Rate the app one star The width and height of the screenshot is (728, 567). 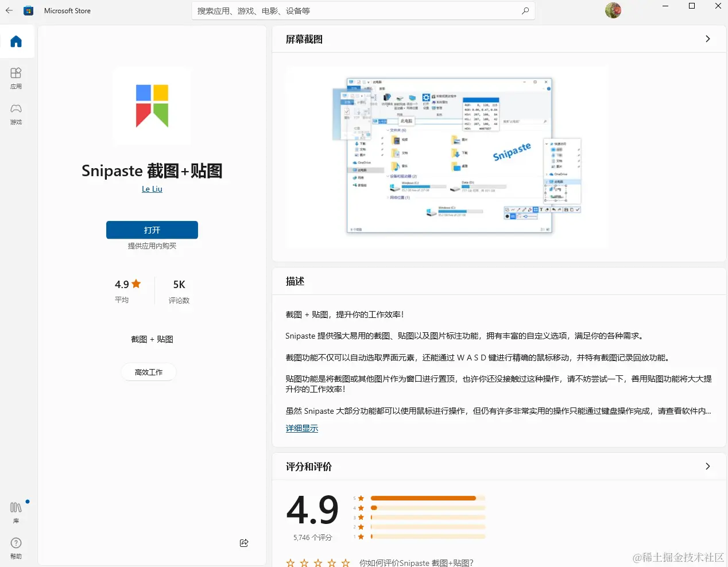click(x=291, y=563)
